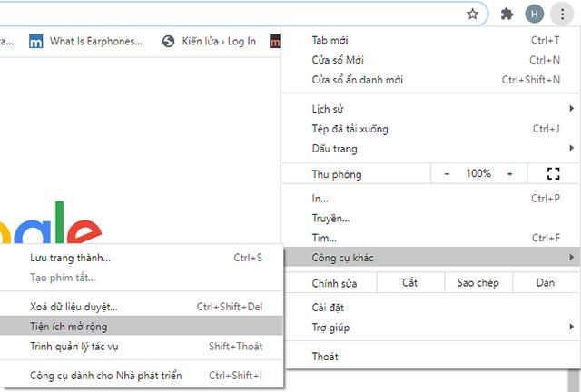Click the fullscreen icon in zoom row
The image size is (581, 392).
(553, 173)
